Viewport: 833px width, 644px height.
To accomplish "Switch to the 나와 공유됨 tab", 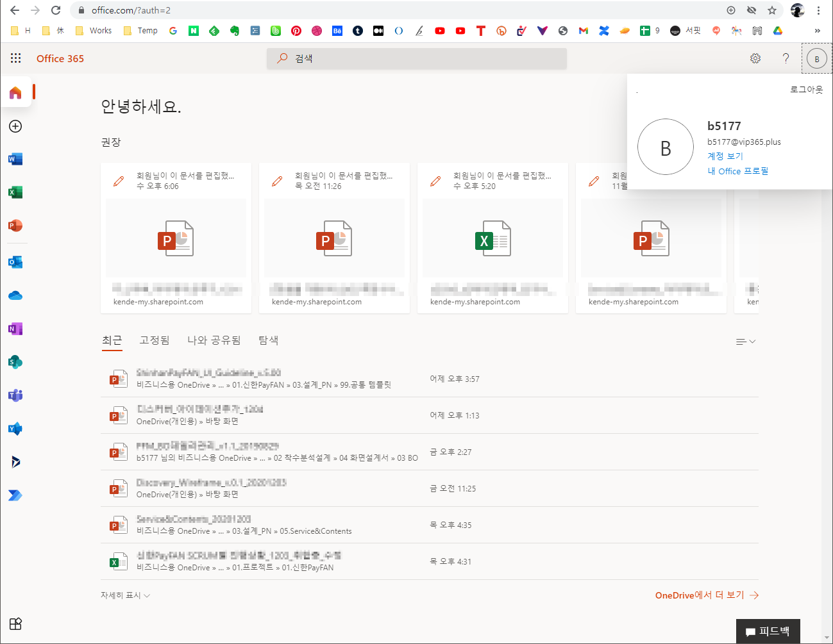I will [x=214, y=340].
